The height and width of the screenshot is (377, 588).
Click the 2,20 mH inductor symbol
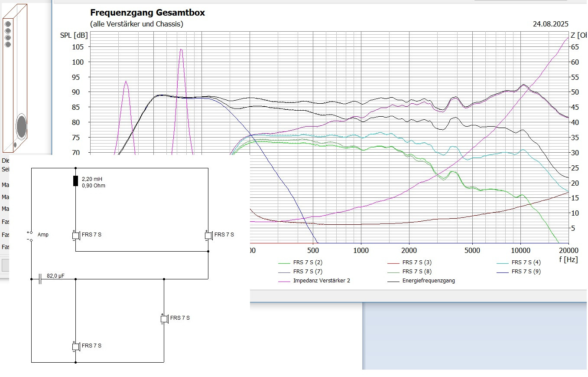(76, 181)
